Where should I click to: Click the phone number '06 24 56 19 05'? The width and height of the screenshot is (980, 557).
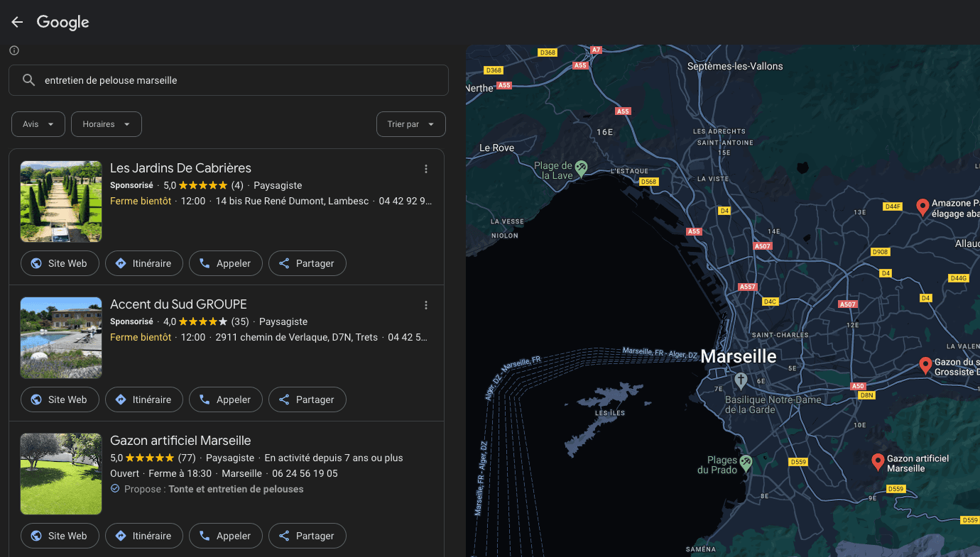click(303, 473)
